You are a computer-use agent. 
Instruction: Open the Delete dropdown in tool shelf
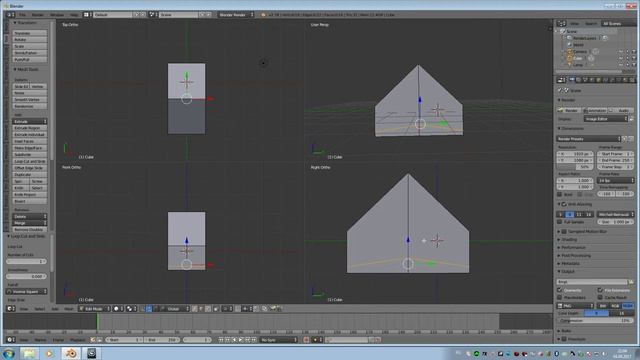click(x=29, y=216)
